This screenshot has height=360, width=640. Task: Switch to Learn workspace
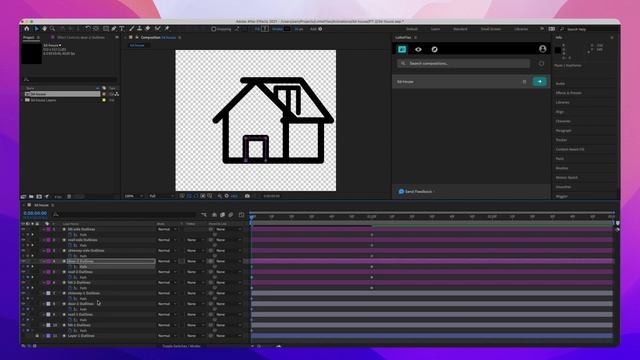436,29
